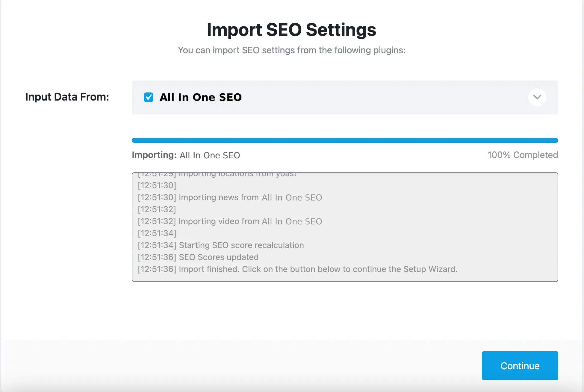Click the Starting SEO score recalculation line

click(x=221, y=245)
